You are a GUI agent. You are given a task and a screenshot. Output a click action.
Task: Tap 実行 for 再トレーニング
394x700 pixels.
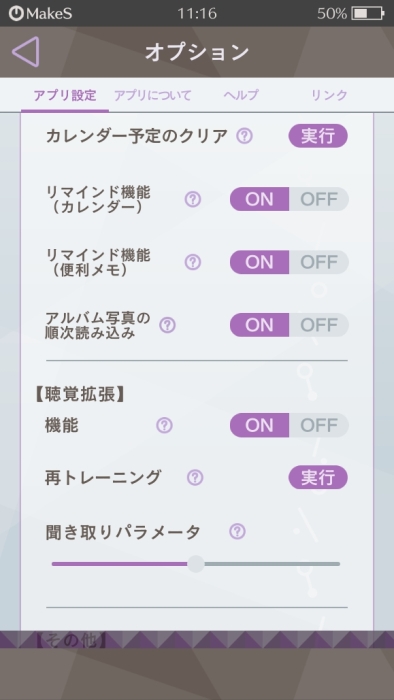(x=318, y=477)
